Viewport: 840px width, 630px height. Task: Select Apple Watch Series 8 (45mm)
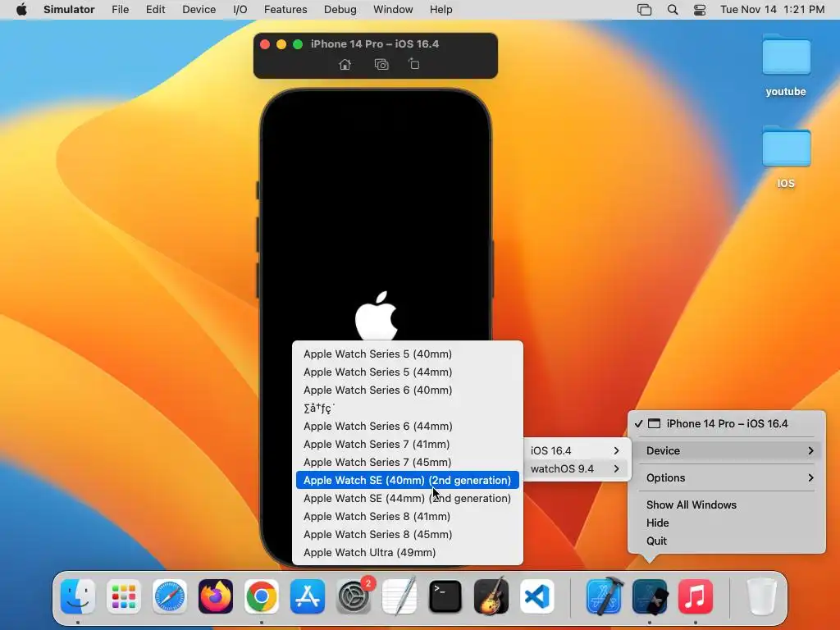click(x=408, y=535)
